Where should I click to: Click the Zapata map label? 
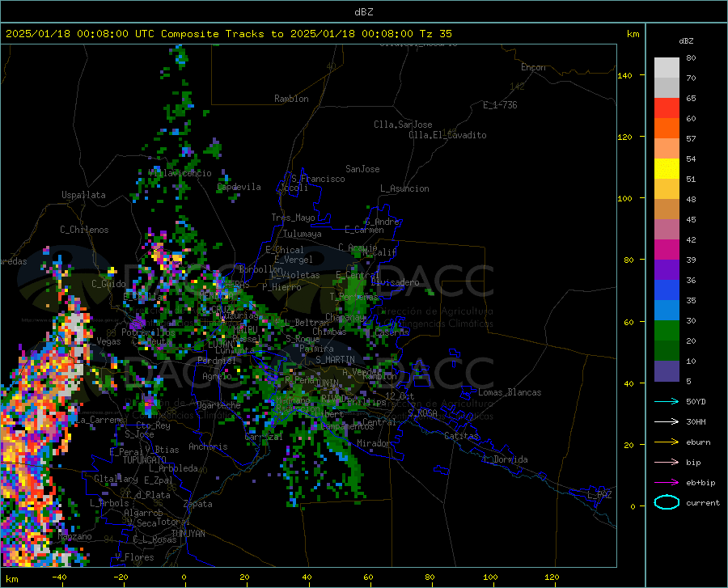pos(198,504)
